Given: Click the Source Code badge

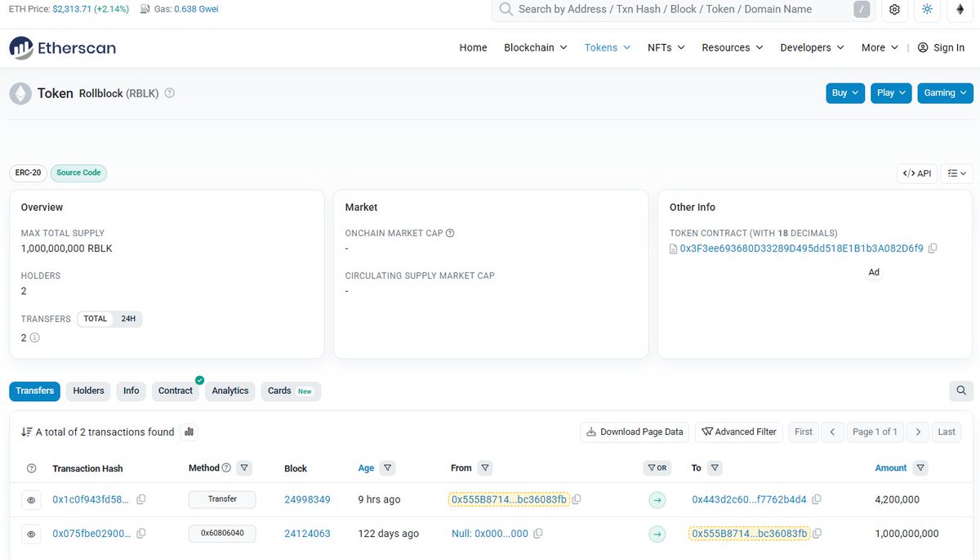Looking at the screenshot, I should 79,173.
